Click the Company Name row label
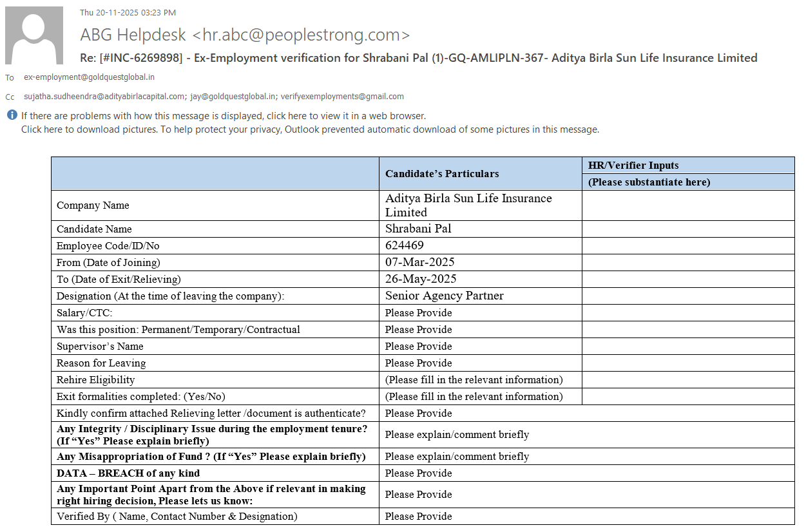806x532 pixels. point(93,205)
